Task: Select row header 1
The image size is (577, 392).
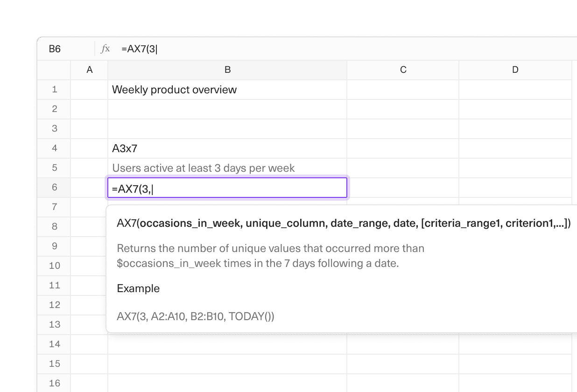Action: point(54,89)
